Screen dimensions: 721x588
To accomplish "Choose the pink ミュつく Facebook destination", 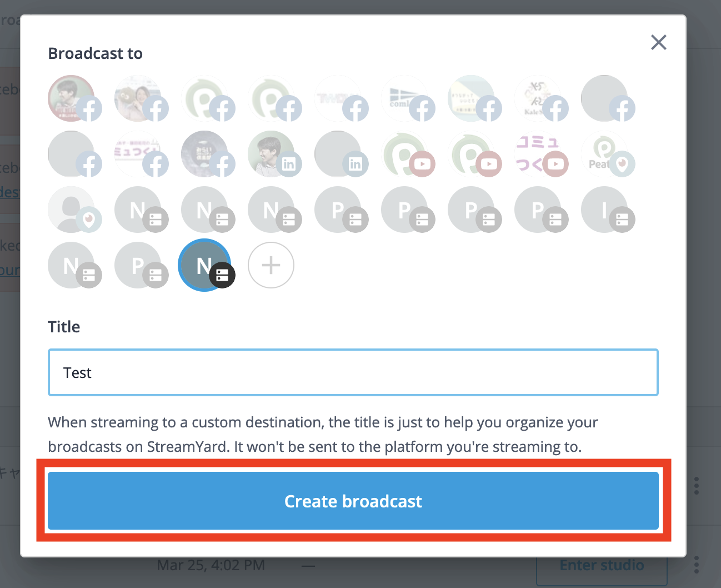I will pos(138,154).
